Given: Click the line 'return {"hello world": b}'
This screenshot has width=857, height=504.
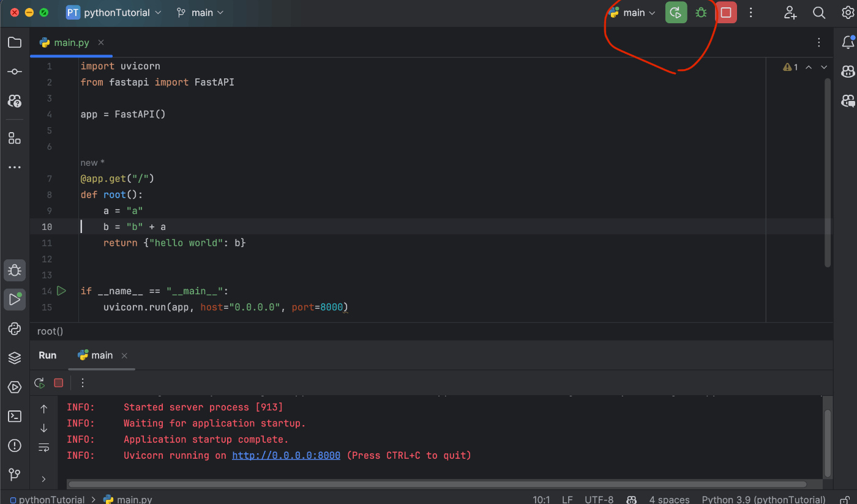Looking at the screenshot, I should coord(174,243).
